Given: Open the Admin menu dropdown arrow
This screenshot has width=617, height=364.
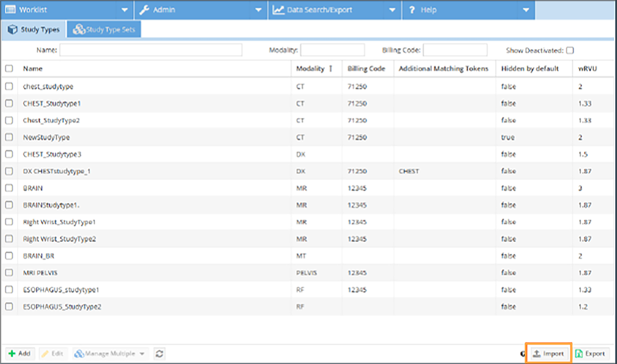Looking at the screenshot, I should (259, 10).
